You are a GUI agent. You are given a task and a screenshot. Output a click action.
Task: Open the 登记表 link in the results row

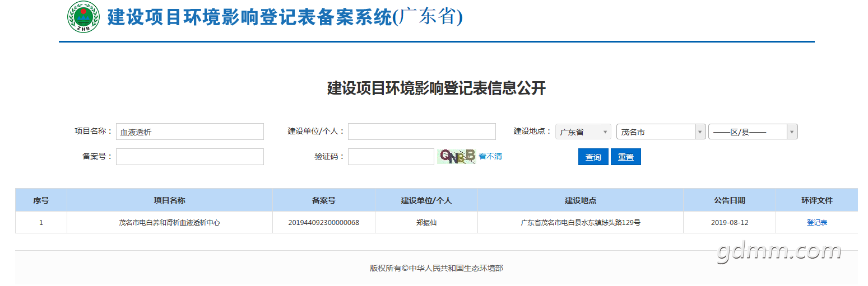[816, 222]
